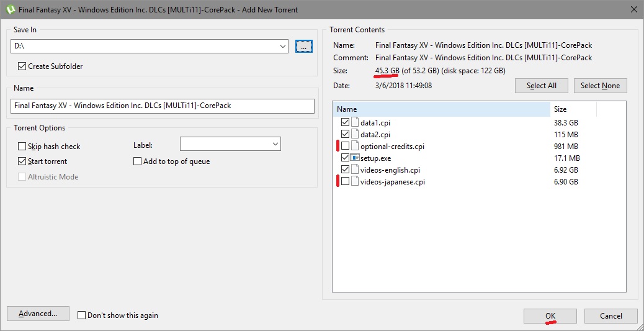Click Select None button

click(x=600, y=86)
